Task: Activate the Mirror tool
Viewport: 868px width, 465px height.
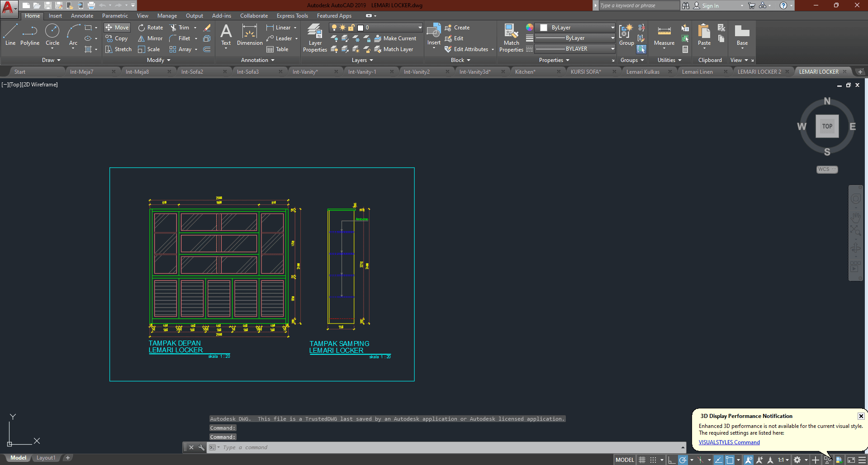Action: 150,38
